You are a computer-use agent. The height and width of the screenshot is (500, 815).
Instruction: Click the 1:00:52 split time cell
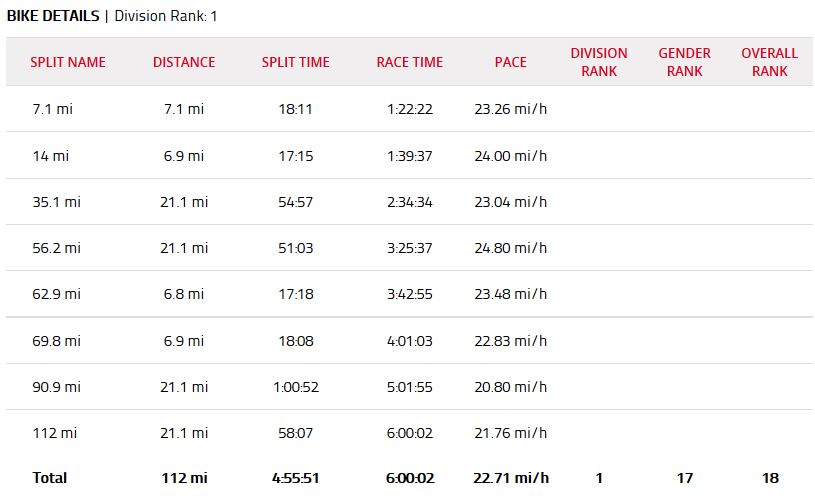295,387
